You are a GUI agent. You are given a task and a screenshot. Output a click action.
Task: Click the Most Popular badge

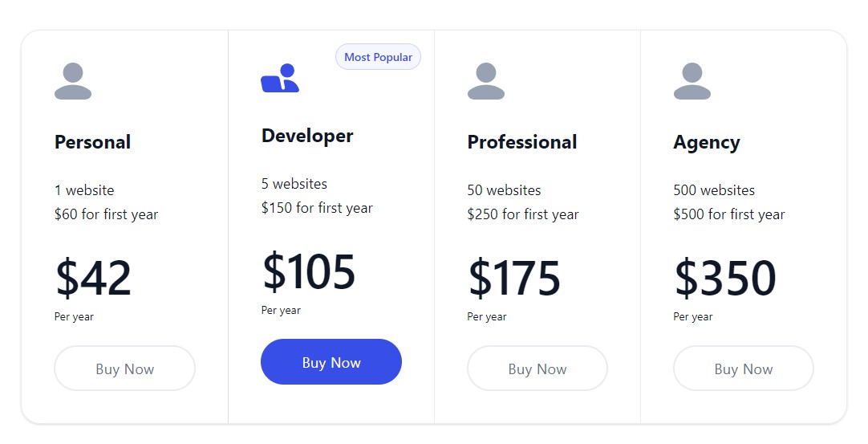[378, 57]
